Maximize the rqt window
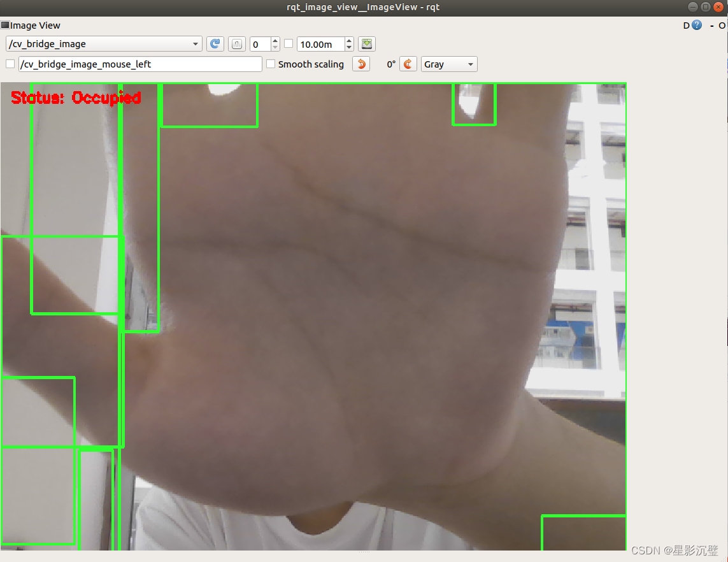This screenshot has height=562, width=728. pyautogui.click(x=705, y=7)
